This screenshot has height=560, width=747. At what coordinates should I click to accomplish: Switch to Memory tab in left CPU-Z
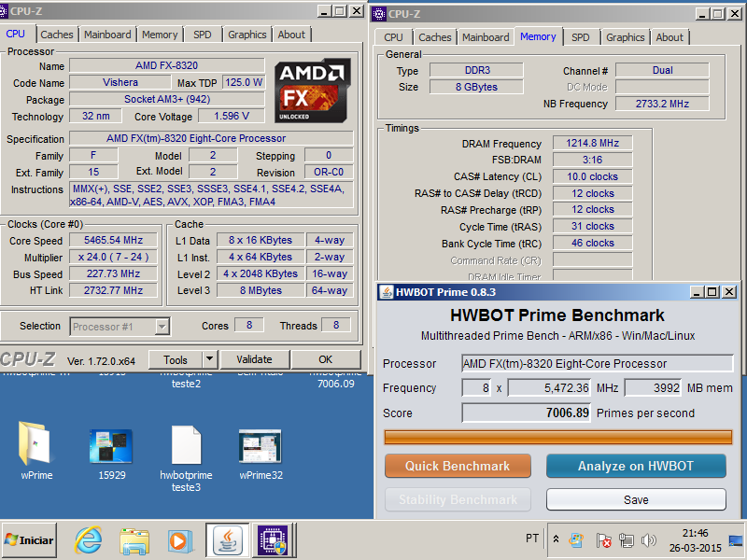tap(160, 35)
